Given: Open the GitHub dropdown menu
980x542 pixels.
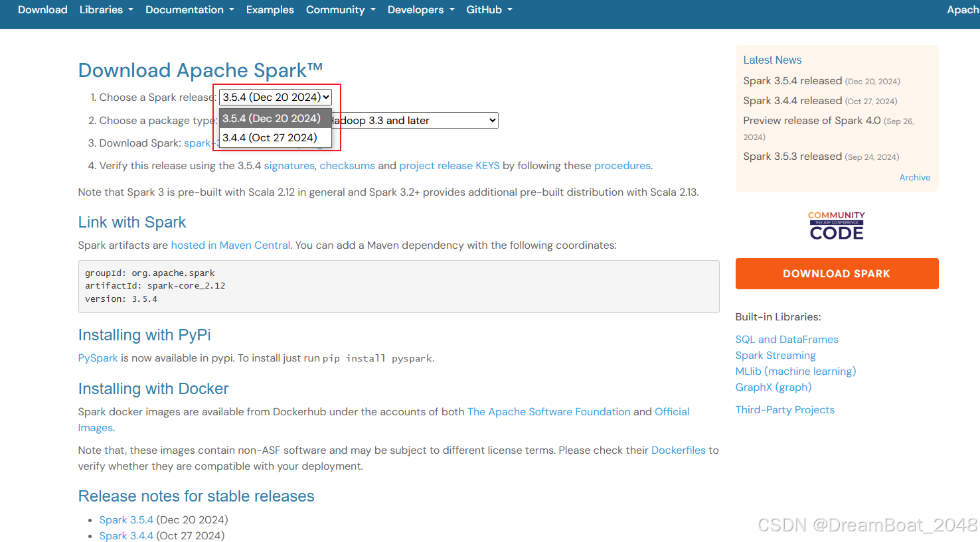Looking at the screenshot, I should [489, 9].
